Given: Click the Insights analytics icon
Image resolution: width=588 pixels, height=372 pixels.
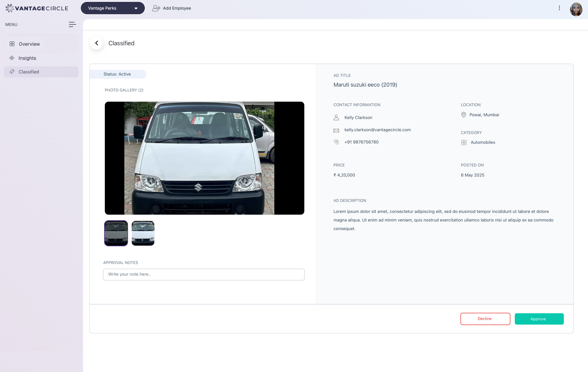Looking at the screenshot, I should [12, 58].
